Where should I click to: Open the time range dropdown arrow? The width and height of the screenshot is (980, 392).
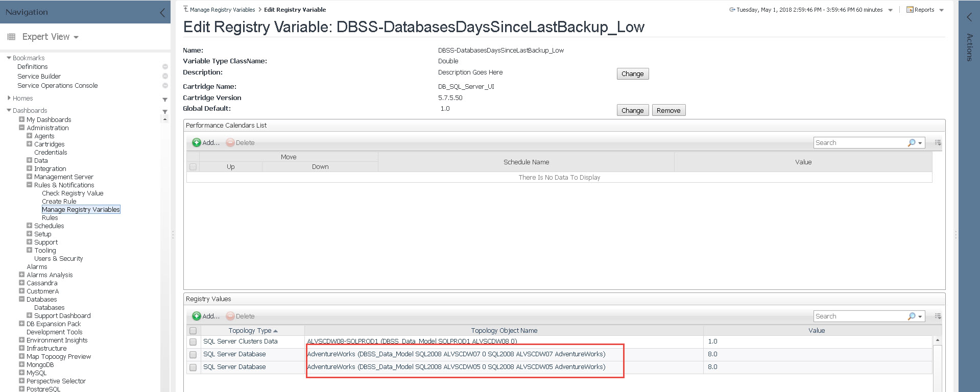891,10
